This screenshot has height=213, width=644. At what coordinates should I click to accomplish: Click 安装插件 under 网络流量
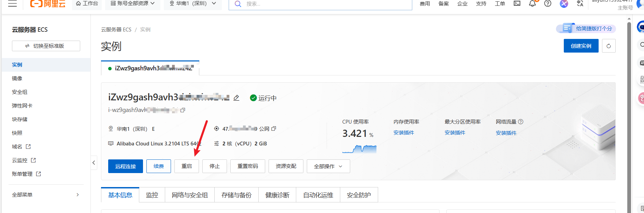click(x=506, y=133)
